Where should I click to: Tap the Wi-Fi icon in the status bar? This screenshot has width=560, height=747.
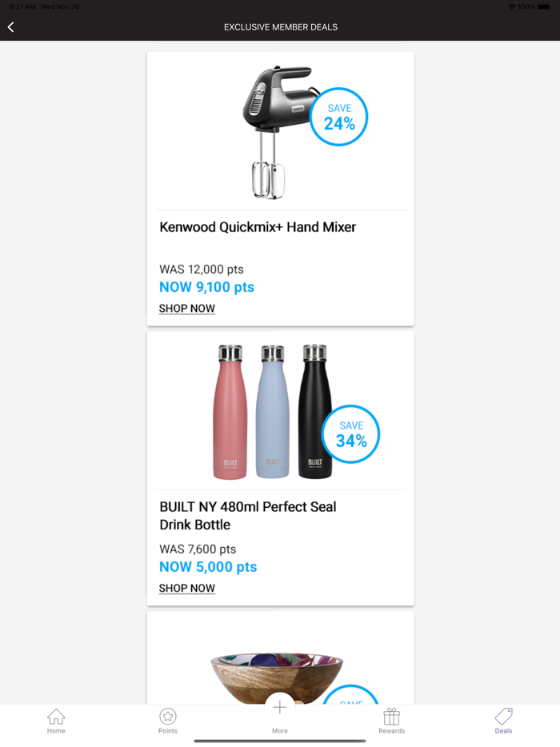click(513, 6)
